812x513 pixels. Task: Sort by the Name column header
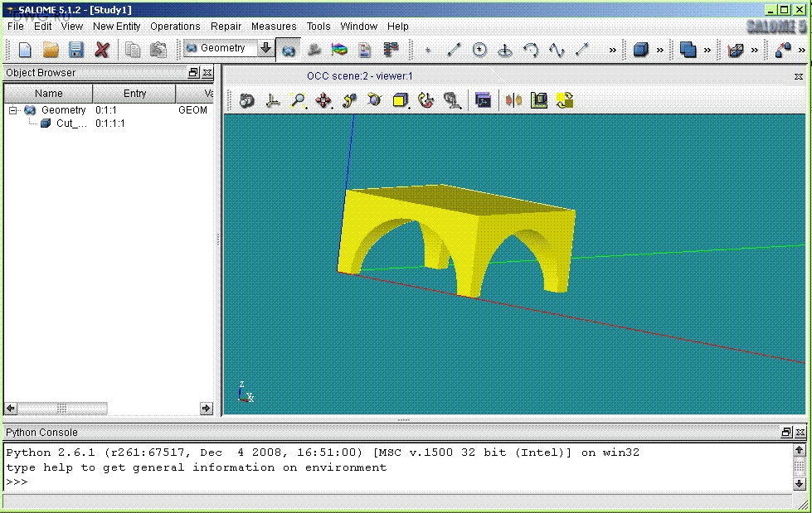click(x=48, y=94)
